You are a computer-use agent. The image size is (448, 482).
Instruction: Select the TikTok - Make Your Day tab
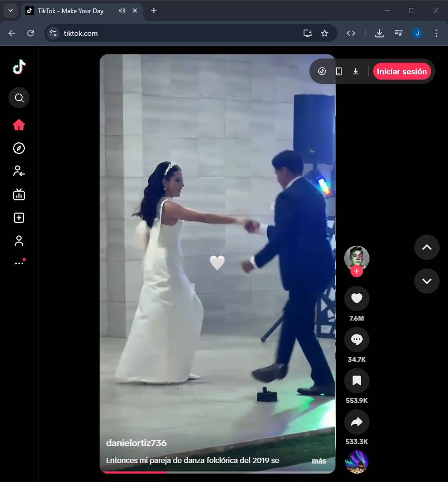pyautogui.click(x=71, y=11)
